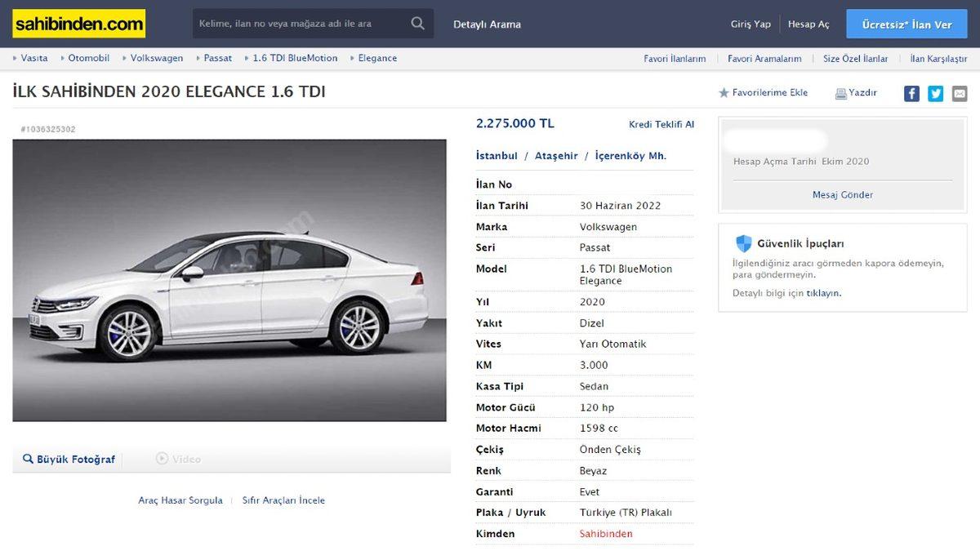Viewport: 980px width, 551px height.
Task: Click the Güvenlik İpuçları shield icon
Action: click(744, 242)
